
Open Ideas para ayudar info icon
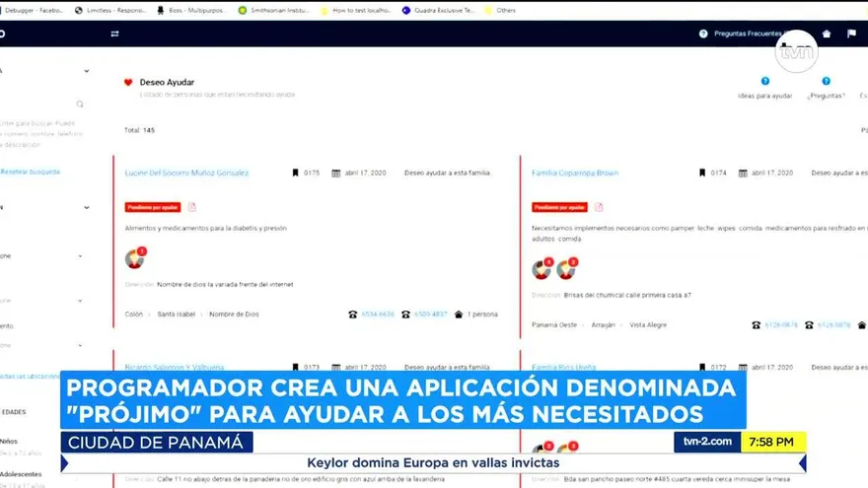tap(765, 81)
